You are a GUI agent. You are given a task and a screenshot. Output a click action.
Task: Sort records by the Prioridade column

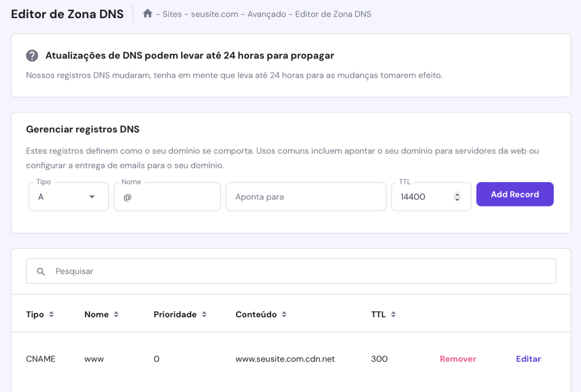(x=204, y=314)
